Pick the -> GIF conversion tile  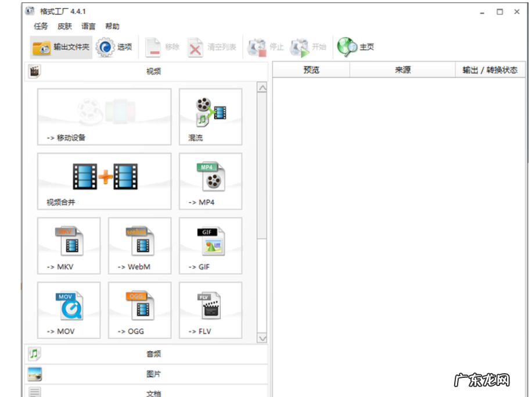coord(210,245)
